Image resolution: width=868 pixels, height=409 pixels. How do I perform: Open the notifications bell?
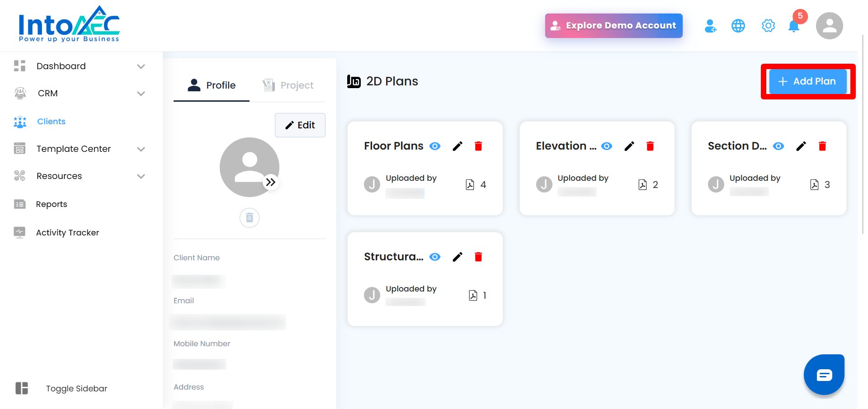tap(793, 26)
